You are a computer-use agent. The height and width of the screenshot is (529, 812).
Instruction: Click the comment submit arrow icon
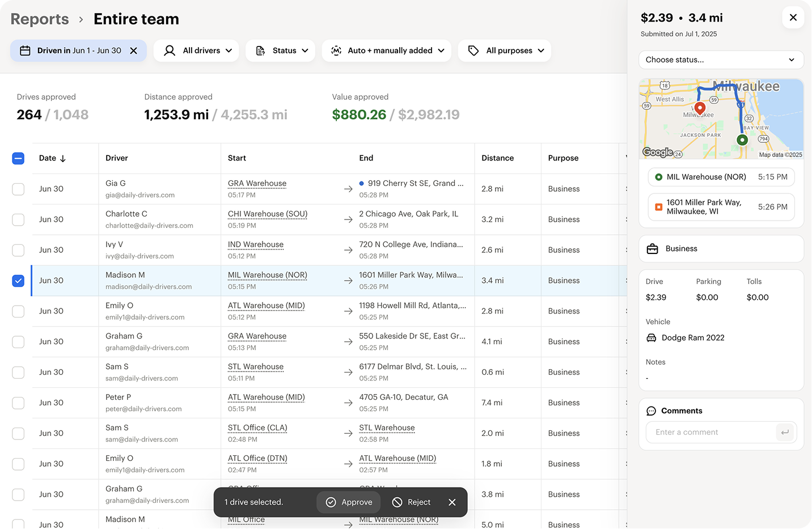point(785,432)
